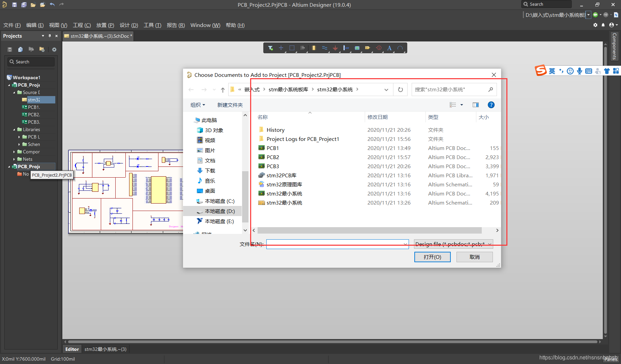Click the align objects icon

(303, 48)
